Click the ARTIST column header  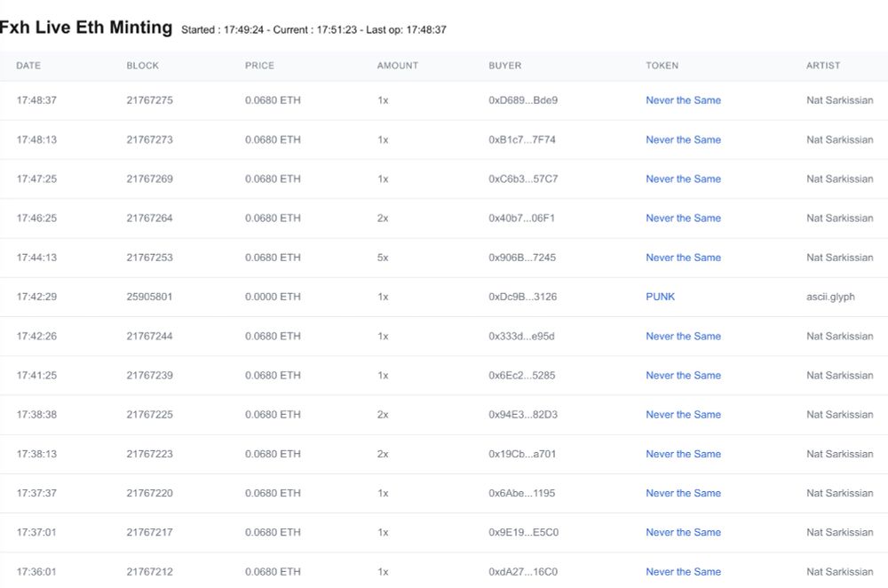[823, 66]
